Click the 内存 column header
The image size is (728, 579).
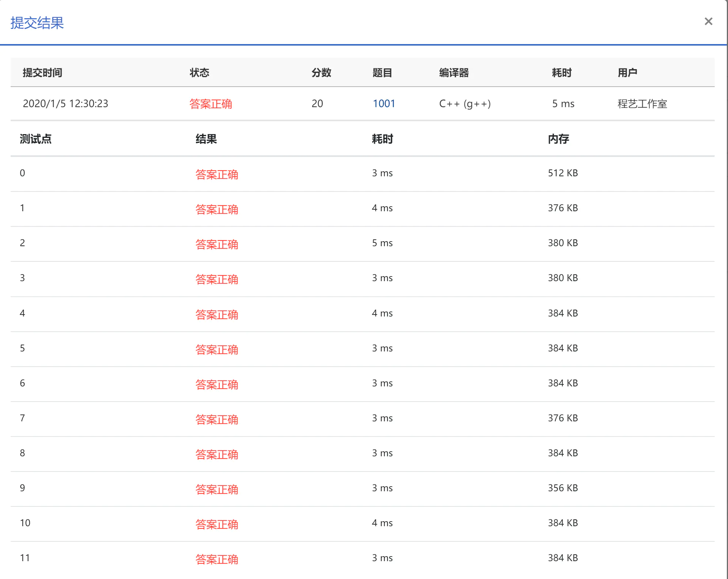pos(558,139)
